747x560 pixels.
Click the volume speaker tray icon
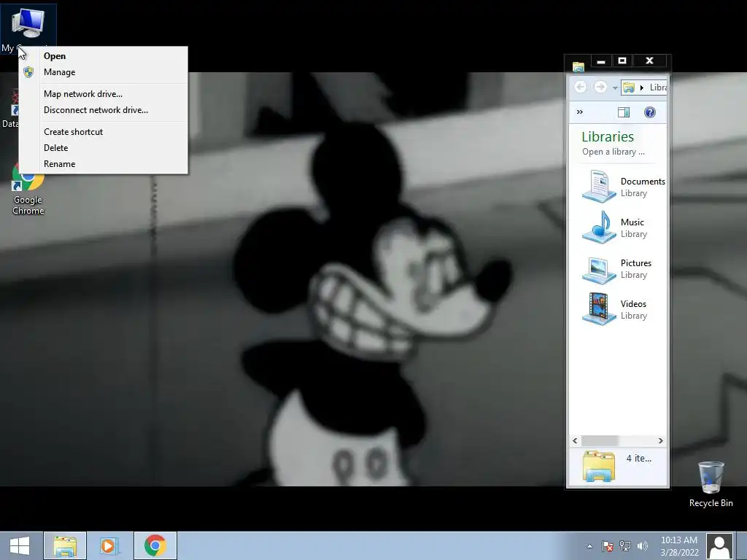point(642,546)
